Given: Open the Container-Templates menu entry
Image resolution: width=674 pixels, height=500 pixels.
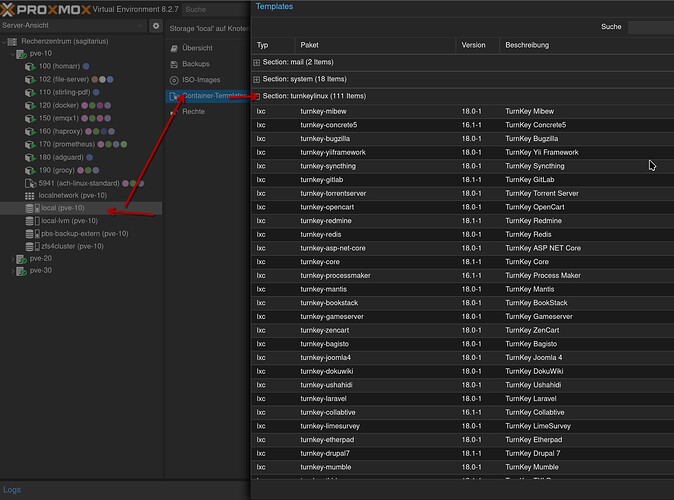Looking at the screenshot, I should point(208,96).
